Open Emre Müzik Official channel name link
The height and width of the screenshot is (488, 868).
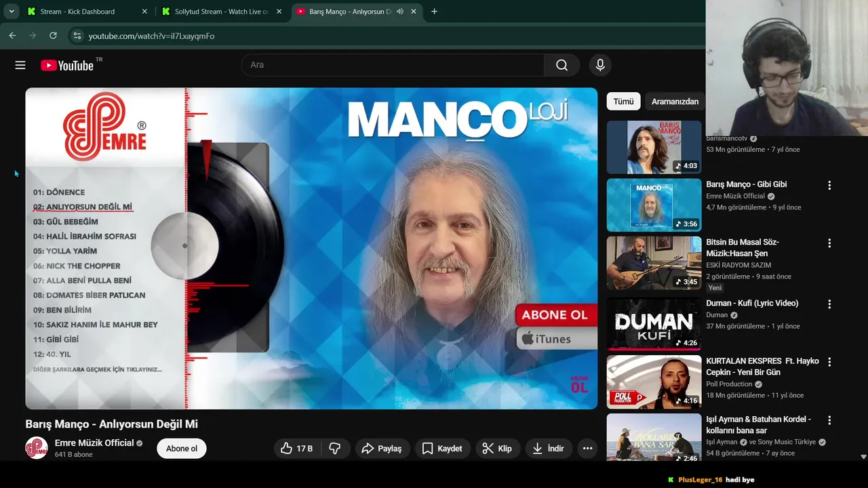94,443
